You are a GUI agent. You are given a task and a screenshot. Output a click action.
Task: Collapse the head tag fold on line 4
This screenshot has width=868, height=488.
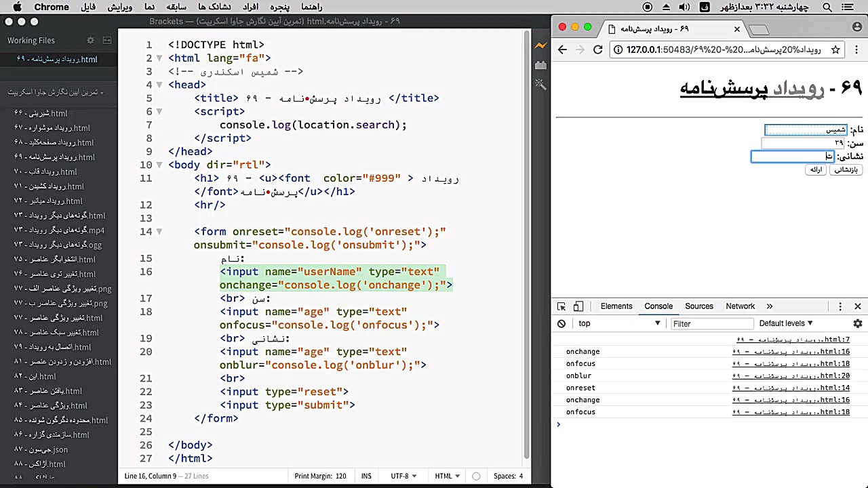[x=159, y=85]
